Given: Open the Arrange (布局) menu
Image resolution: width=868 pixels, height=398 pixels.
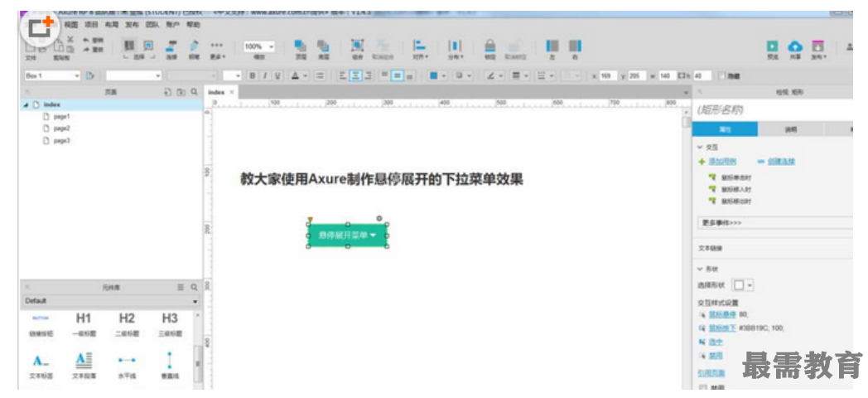Looking at the screenshot, I should tap(111, 25).
